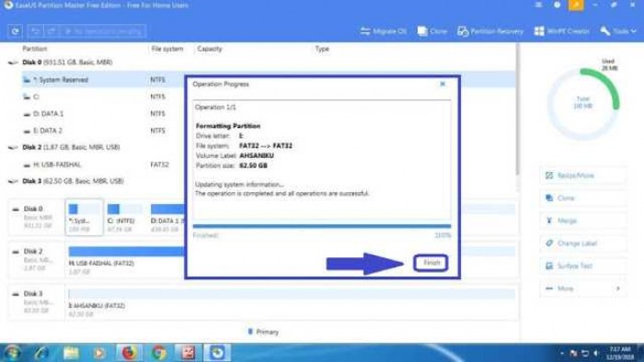Launch Partition Recovery
Image resolution: width=644 pixels, height=362 pixels.
coord(490,31)
